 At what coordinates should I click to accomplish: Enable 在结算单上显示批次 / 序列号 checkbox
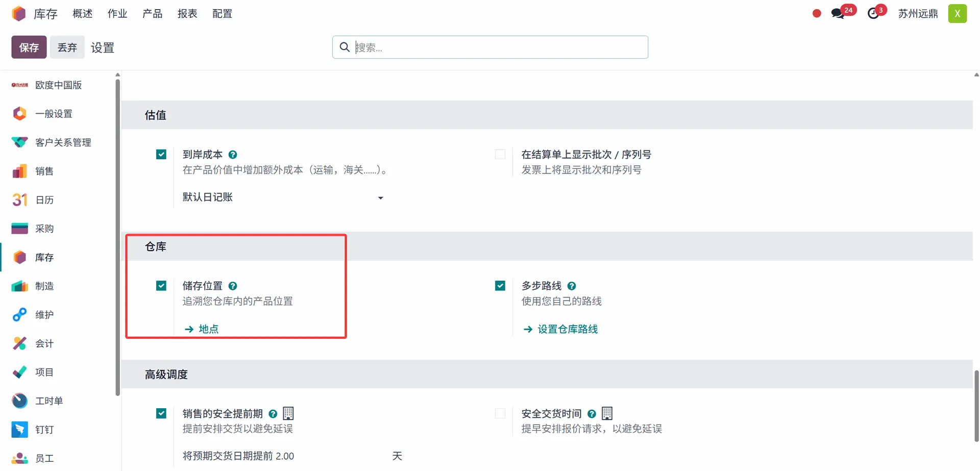500,155
